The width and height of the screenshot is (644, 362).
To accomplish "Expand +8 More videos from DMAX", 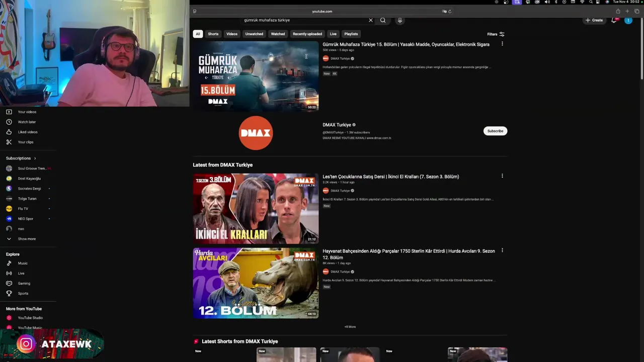I will click(x=350, y=327).
